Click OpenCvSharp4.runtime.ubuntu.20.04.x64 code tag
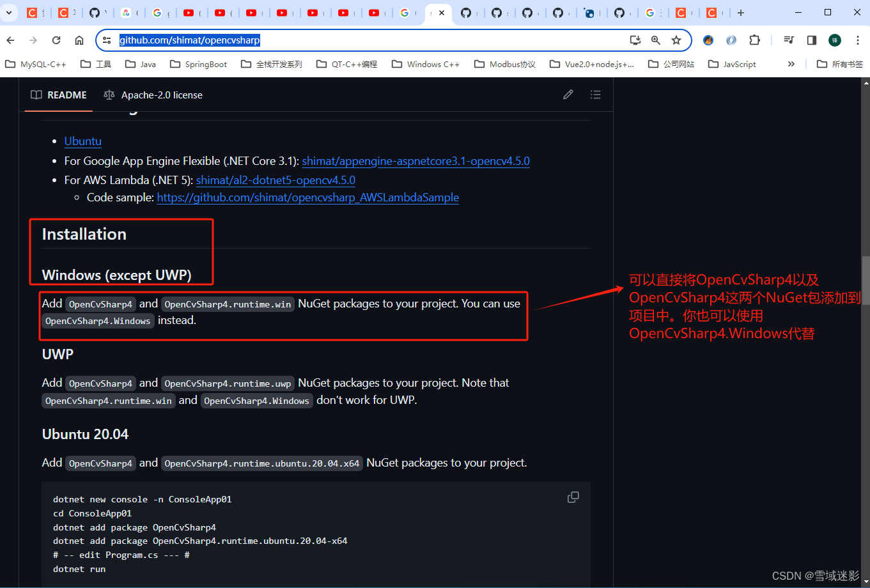Image resolution: width=870 pixels, height=588 pixels. click(262, 463)
